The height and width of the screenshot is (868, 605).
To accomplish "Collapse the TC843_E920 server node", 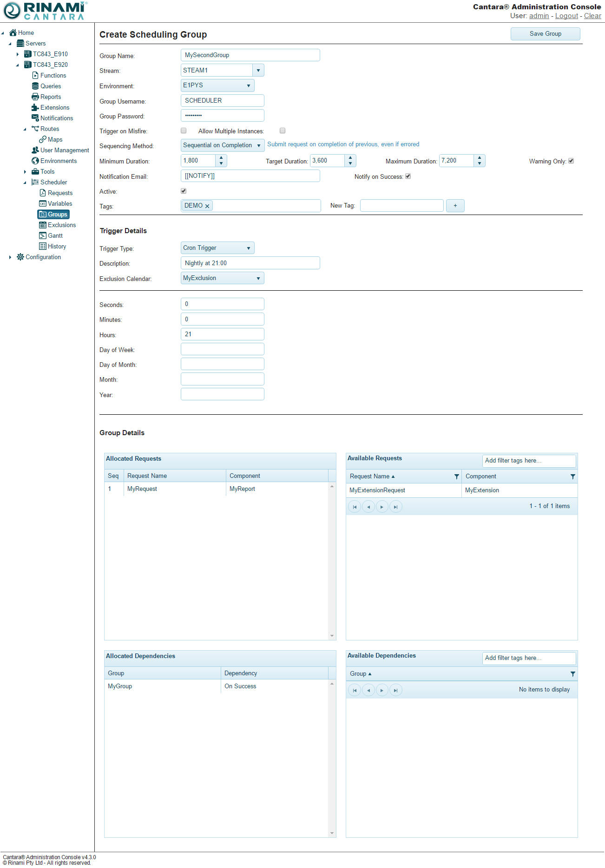I will pos(18,65).
